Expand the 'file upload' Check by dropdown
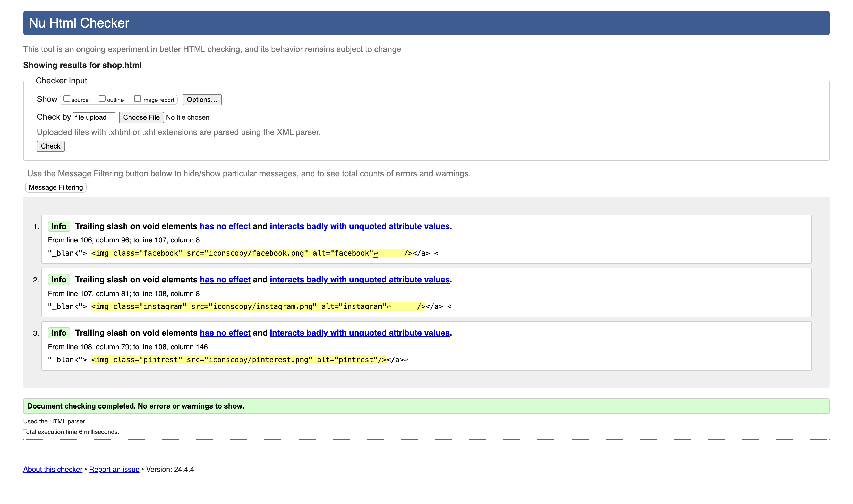The image size is (853, 504). (94, 117)
